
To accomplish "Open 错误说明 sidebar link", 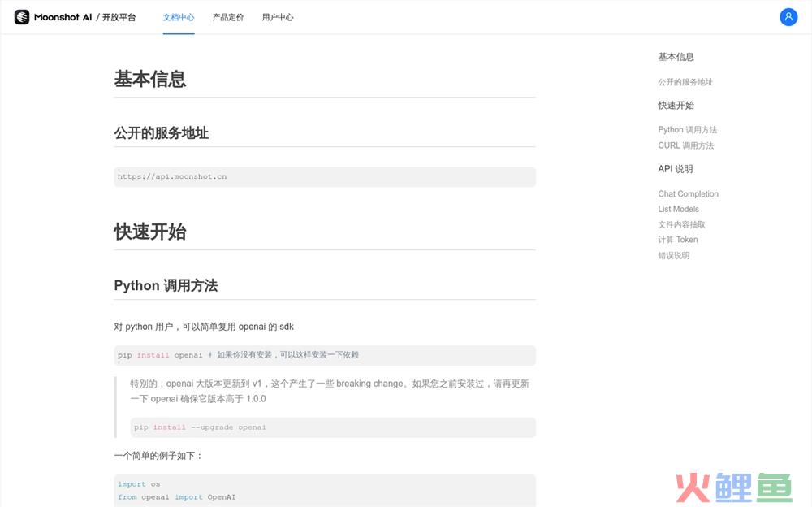I will 674,255.
